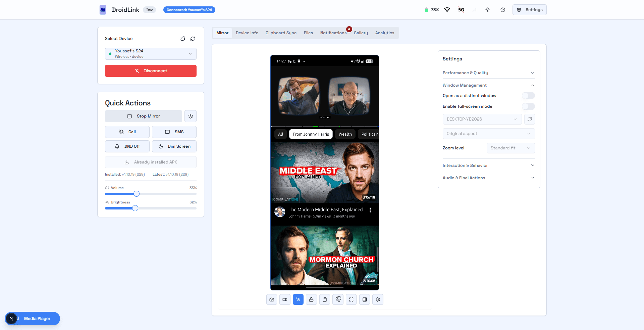
Task: Click the Wi-Fi status icon in the header
Action: point(447,10)
